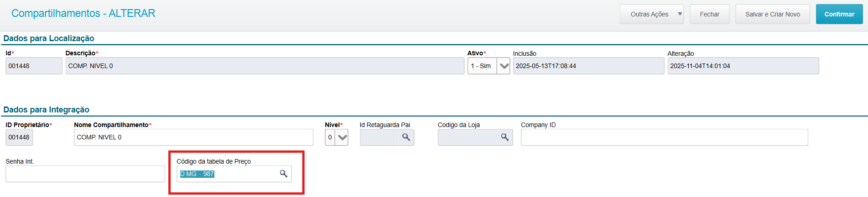Click Salvar e Criar Novo button
Screen dimensions: 868x197
point(772,14)
